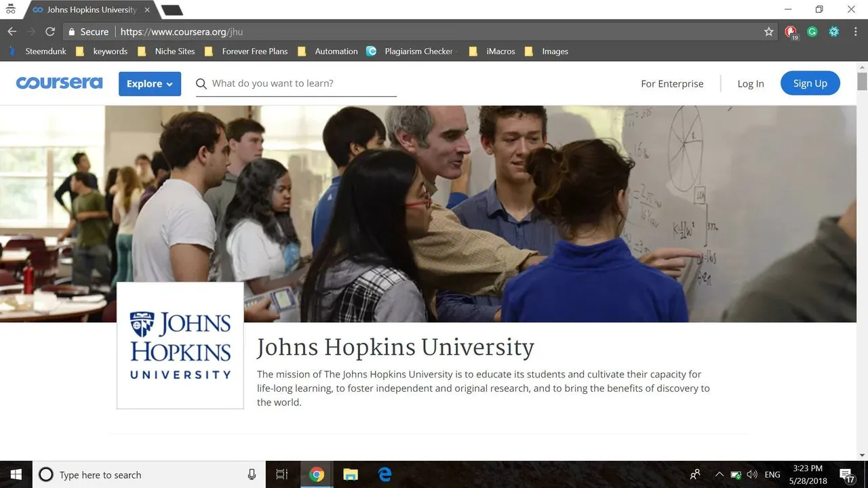Viewport: 868px width, 488px height.
Task: Open the Niche Sites bookmark folder
Action: pyautogui.click(x=166, y=51)
